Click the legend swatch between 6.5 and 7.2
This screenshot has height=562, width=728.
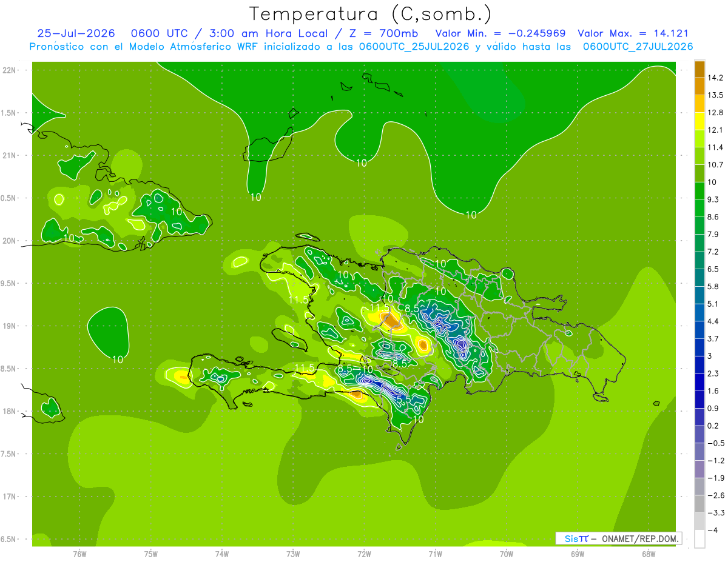click(x=699, y=260)
